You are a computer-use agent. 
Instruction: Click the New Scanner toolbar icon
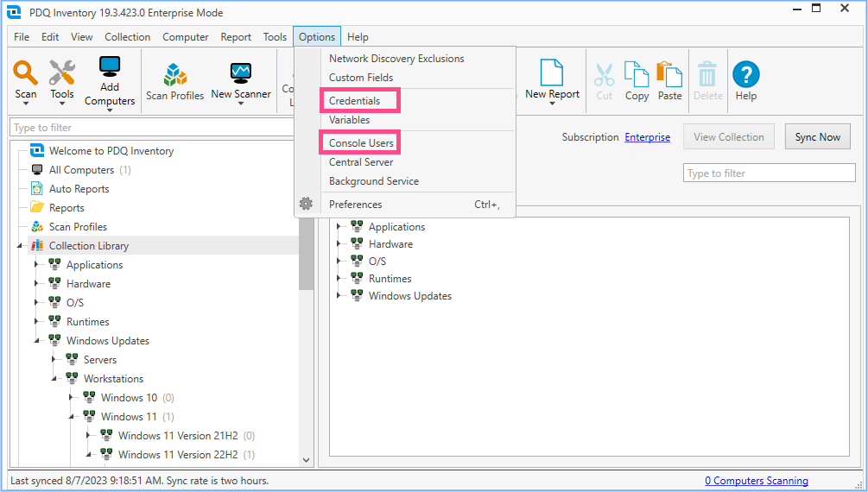(x=241, y=73)
